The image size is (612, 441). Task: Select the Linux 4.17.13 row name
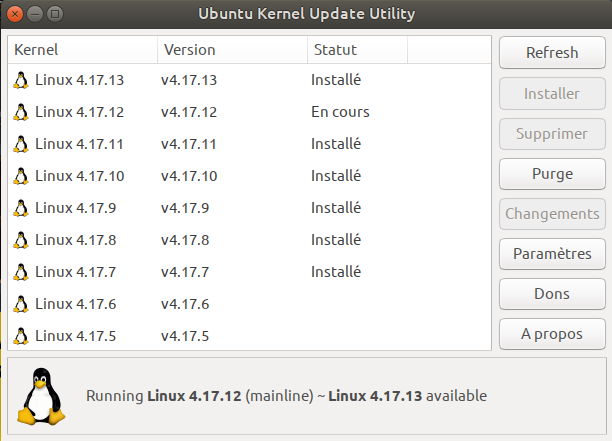coord(80,80)
